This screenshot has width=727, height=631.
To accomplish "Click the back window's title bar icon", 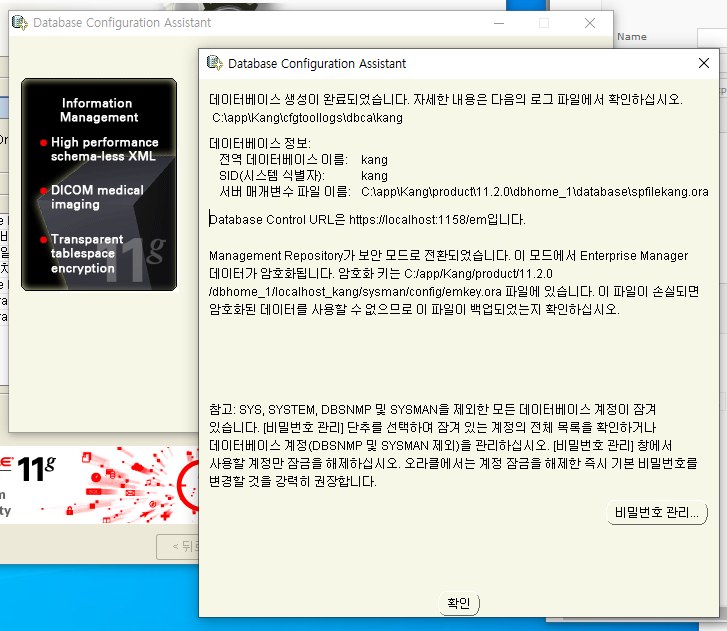I will click(x=19, y=22).
